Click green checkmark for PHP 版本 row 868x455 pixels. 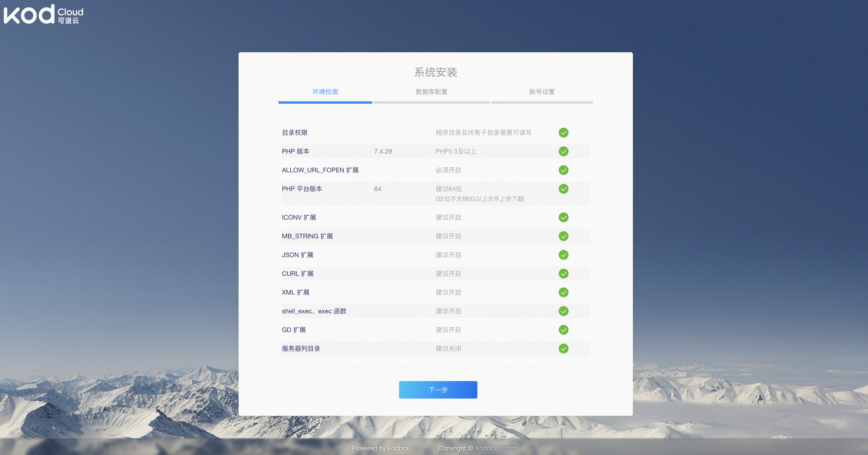tap(563, 151)
